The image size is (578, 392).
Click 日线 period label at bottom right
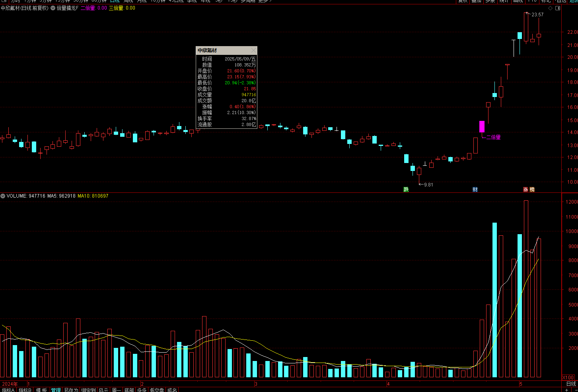(571, 384)
